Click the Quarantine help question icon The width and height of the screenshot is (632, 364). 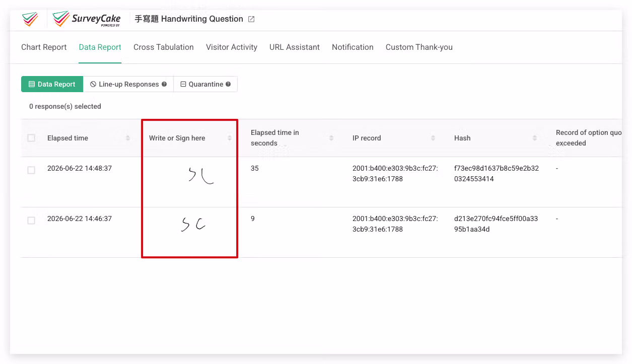[228, 84]
